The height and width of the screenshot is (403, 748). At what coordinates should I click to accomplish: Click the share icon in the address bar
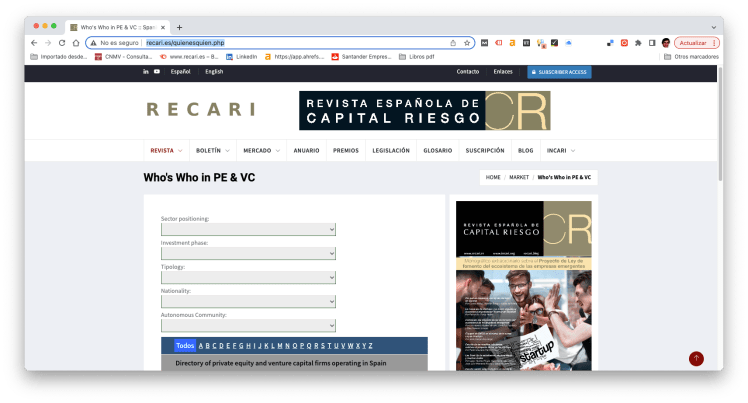click(453, 43)
